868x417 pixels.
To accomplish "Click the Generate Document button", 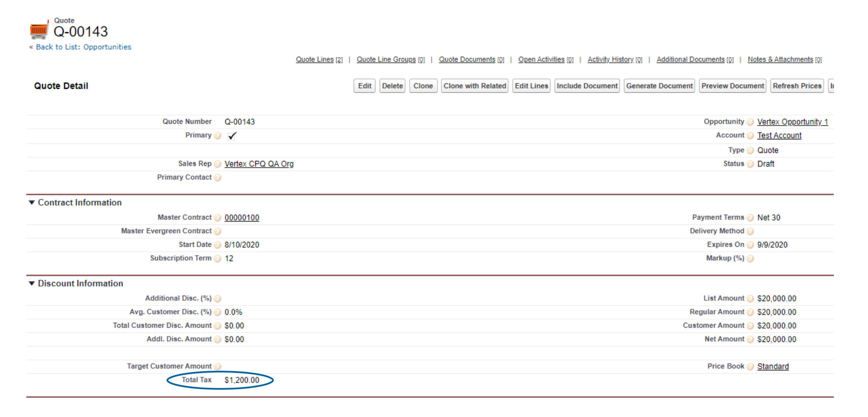I will click(x=659, y=86).
